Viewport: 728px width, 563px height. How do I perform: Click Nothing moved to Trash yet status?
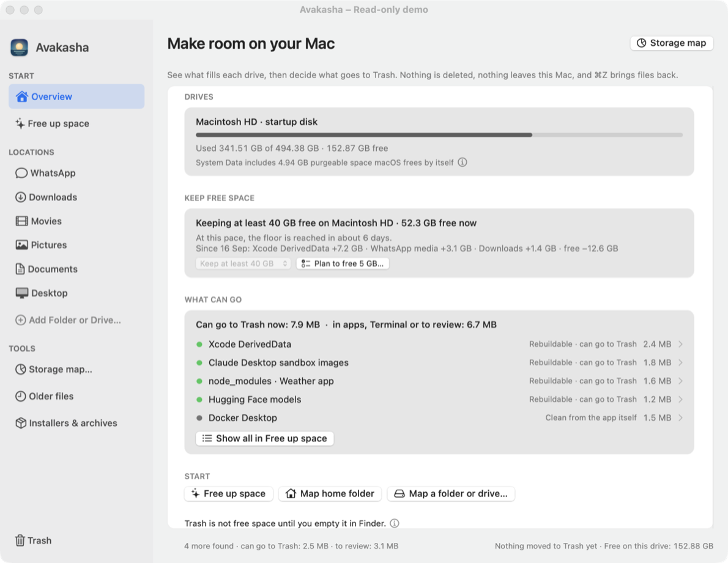[x=546, y=546]
